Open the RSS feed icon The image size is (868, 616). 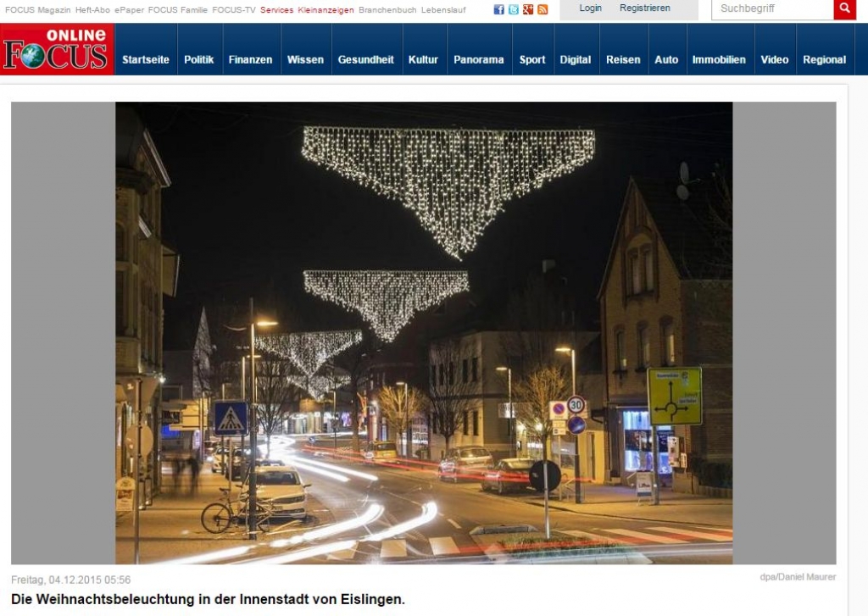click(542, 9)
